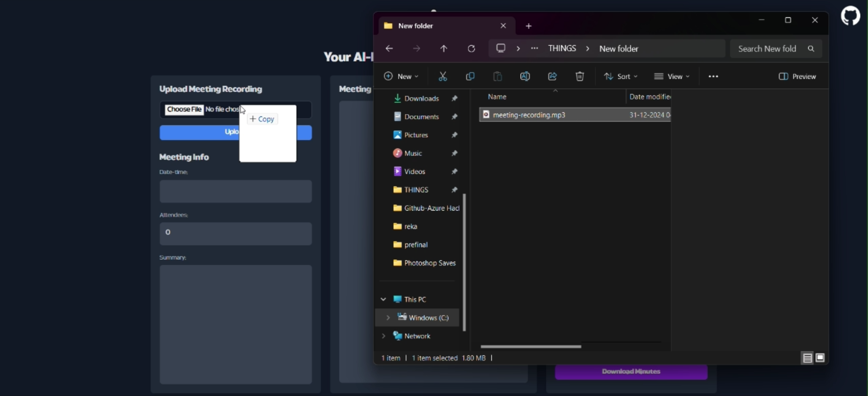Expand the Windows (C:) drive node
The height and width of the screenshot is (396, 868).
pos(388,318)
